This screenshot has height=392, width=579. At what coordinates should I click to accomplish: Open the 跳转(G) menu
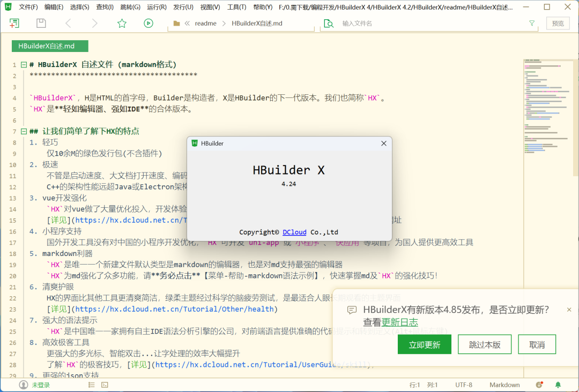pyautogui.click(x=130, y=7)
